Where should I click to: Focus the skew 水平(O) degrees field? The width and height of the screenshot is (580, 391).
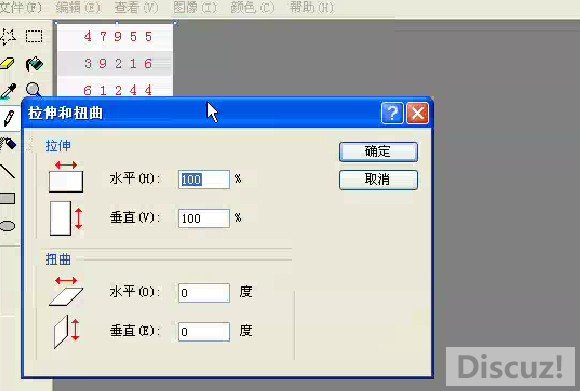coord(204,293)
